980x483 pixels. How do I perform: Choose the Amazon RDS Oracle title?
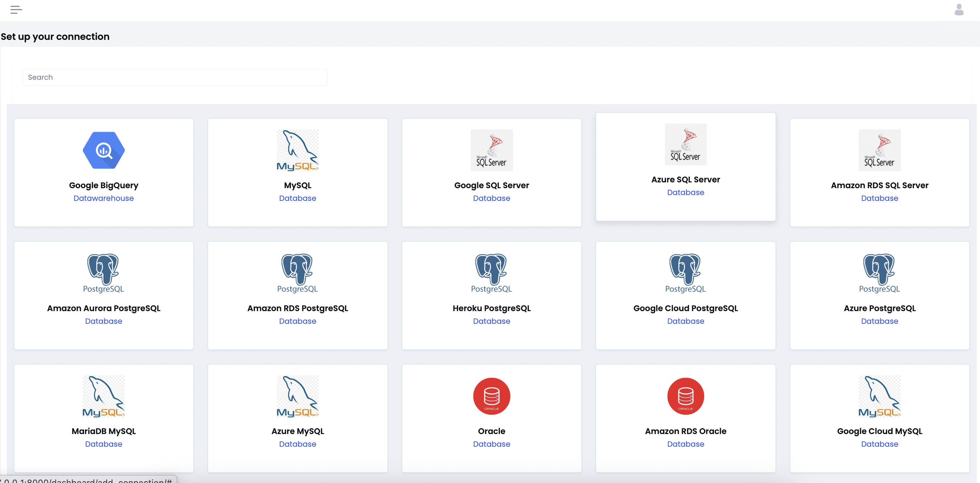tap(686, 431)
